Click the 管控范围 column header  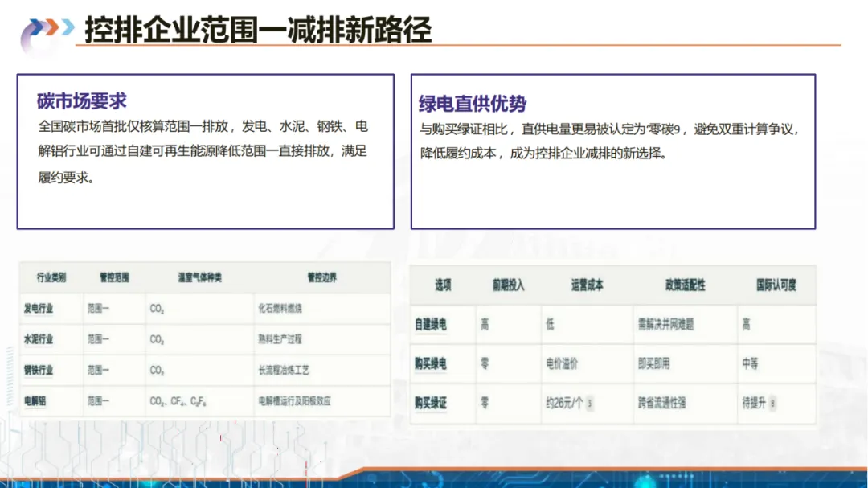point(114,277)
